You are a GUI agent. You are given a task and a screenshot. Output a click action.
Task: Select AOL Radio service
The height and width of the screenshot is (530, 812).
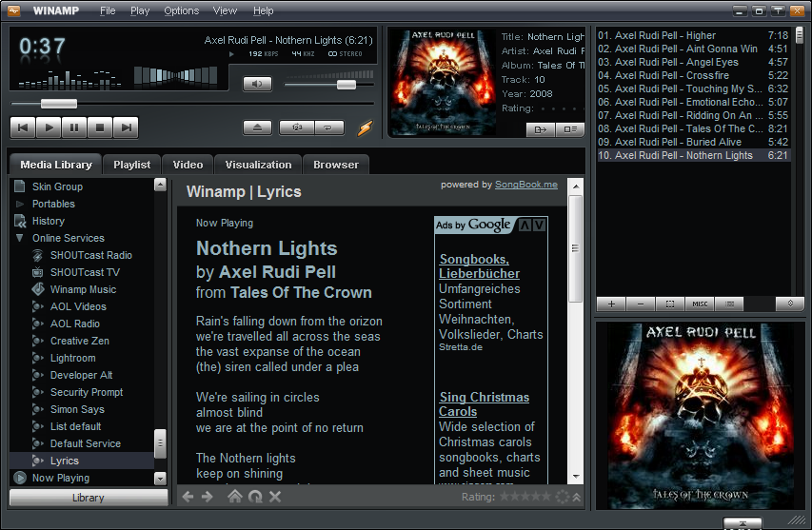(x=74, y=324)
